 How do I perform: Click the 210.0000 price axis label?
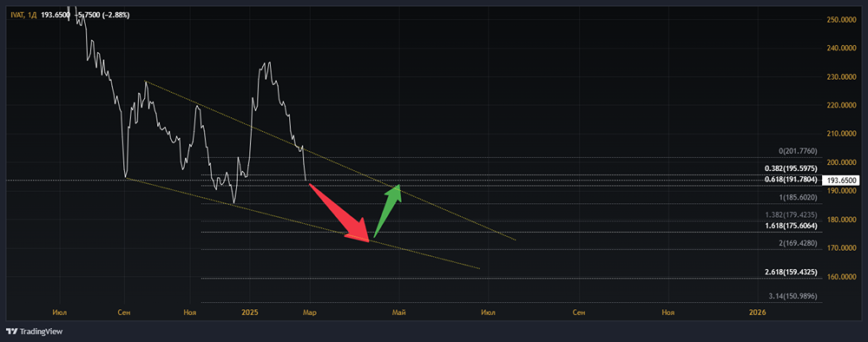[841, 134]
